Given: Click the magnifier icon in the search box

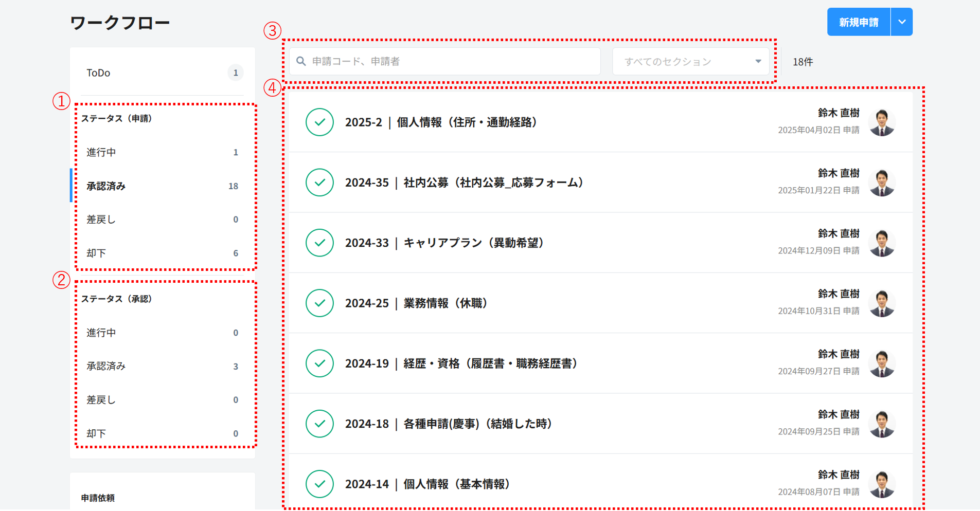Looking at the screenshot, I should point(301,62).
